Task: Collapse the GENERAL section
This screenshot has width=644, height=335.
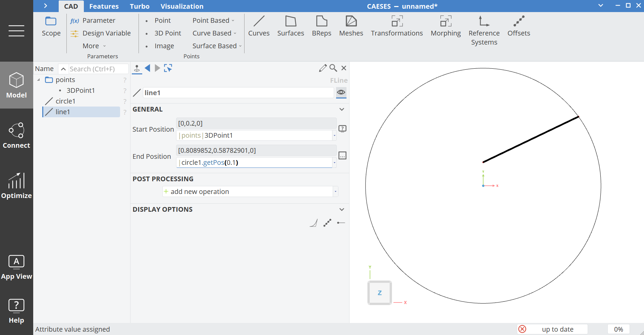Action: (x=342, y=109)
